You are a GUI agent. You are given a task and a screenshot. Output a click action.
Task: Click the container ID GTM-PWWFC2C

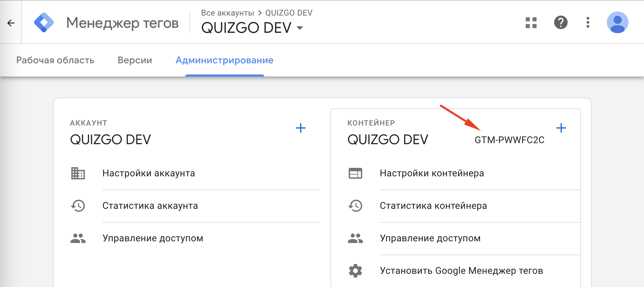[510, 140]
